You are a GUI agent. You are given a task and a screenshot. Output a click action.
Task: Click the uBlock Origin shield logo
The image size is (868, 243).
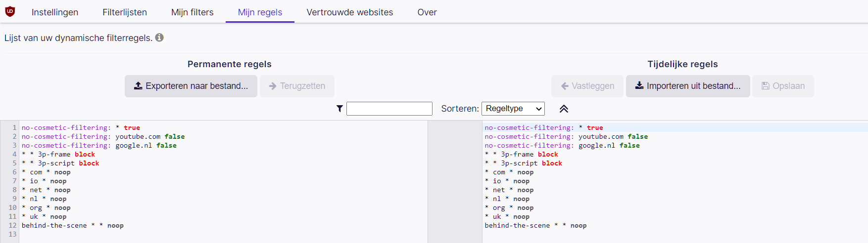coord(10,11)
